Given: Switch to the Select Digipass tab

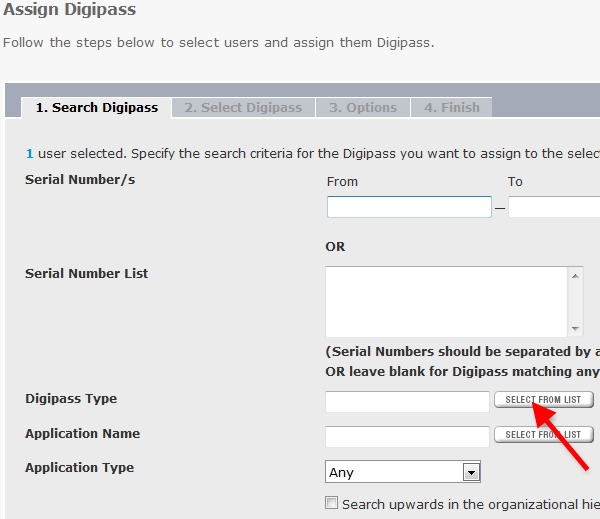Looking at the screenshot, I should (x=243, y=108).
